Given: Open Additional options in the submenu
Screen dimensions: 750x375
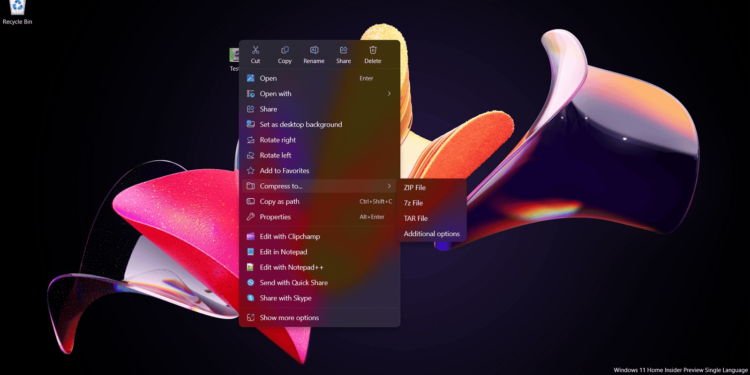Looking at the screenshot, I should 431,234.
